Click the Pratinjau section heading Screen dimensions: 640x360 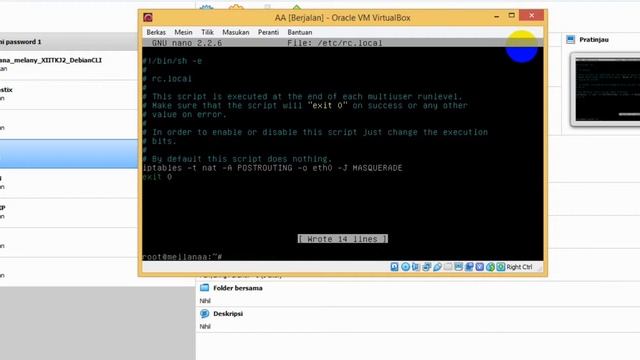pyautogui.click(x=594, y=40)
